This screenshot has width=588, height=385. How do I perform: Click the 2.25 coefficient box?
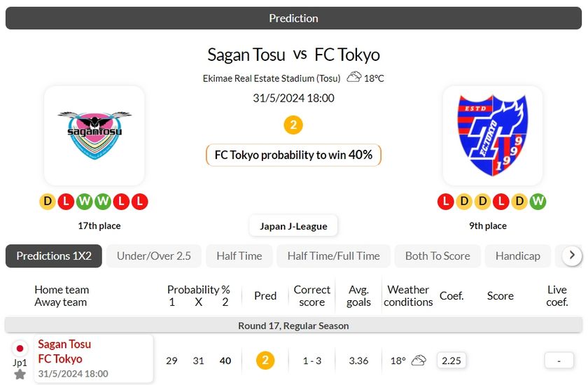click(451, 360)
